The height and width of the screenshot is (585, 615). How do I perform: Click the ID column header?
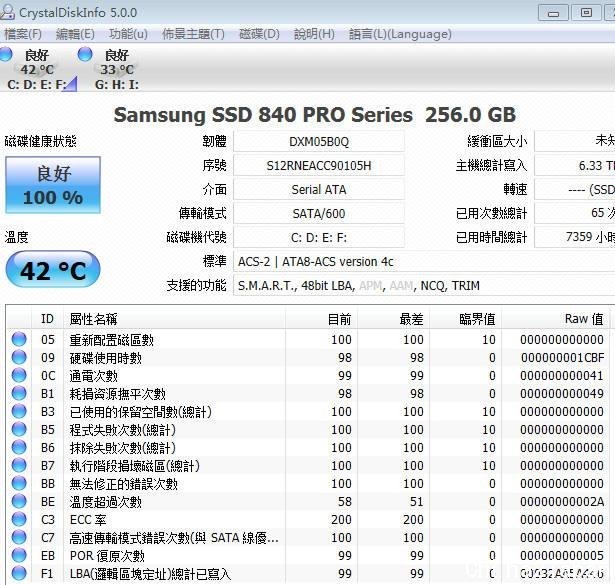47,319
